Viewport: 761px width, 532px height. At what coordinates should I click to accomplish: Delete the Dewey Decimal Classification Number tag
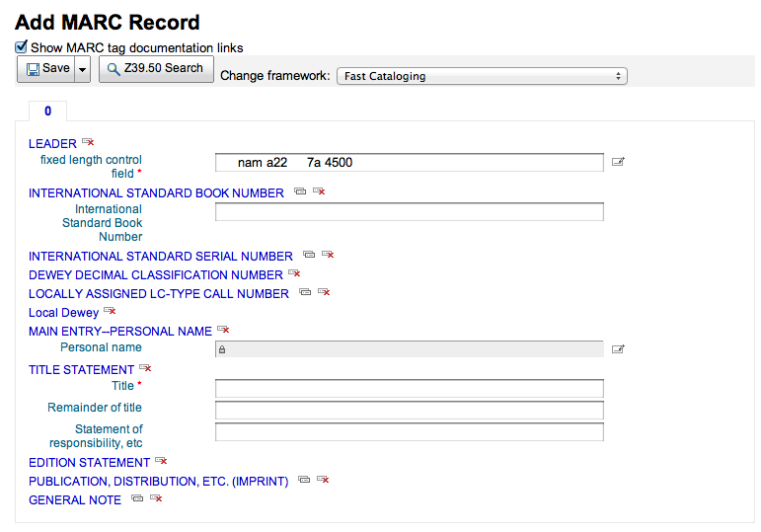[x=294, y=274]
